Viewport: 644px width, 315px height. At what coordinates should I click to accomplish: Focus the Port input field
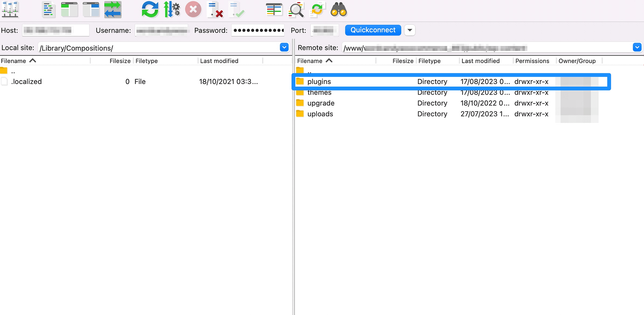coord(325,30)
